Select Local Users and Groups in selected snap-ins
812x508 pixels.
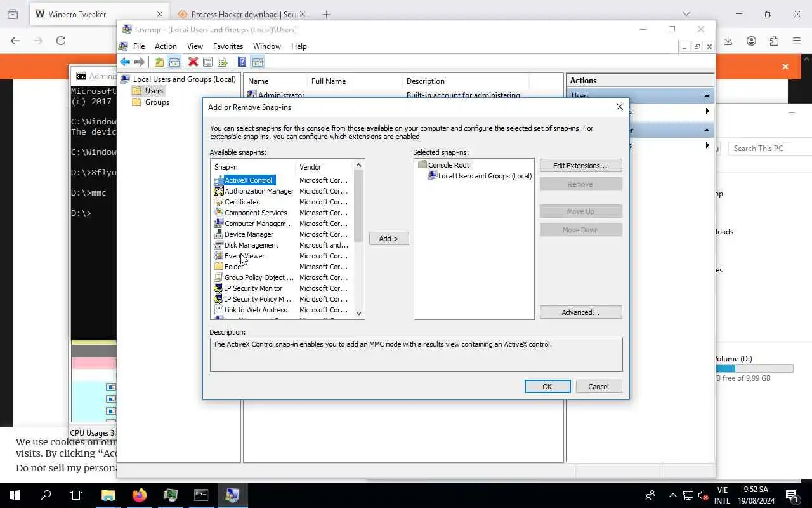click(480, 176)
